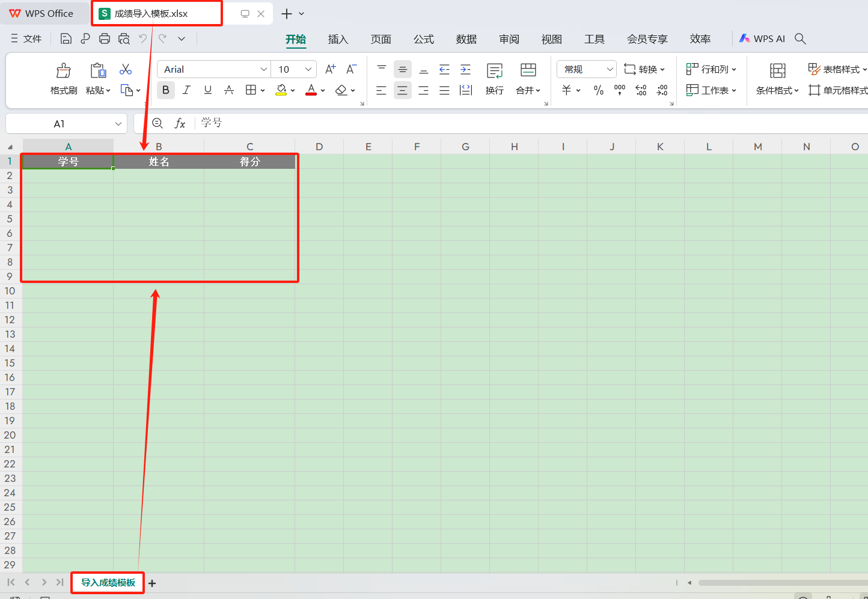Toggle Underline formatting

[x=208, y=90]
